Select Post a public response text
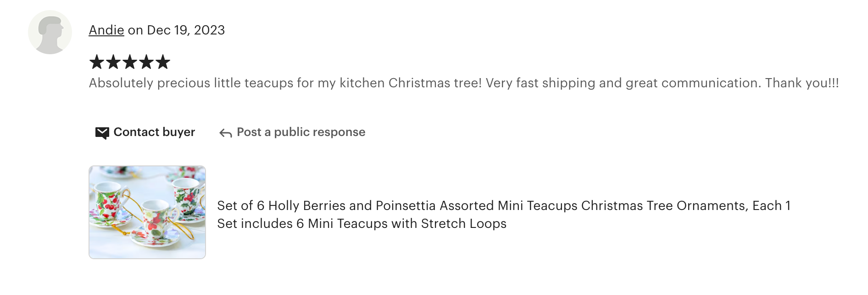Screen dimensions: 868x295 click(x=301, y=132)
